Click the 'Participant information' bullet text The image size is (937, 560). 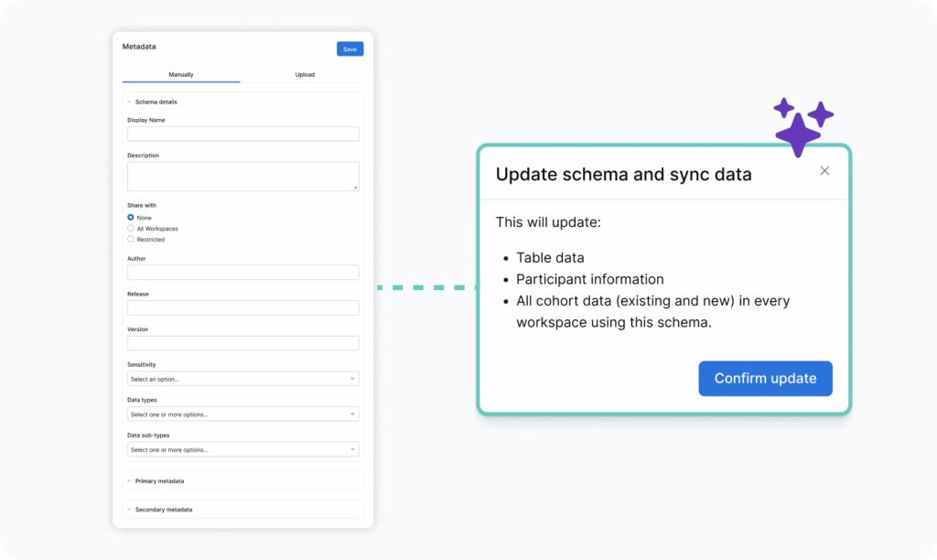click(590, 279)
